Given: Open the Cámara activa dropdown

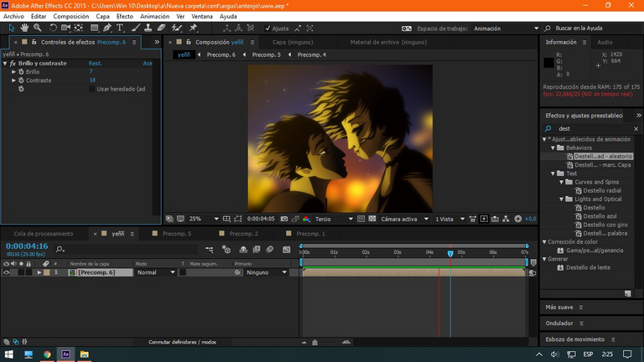Looking at the screenshot, I should pyautogui.click(x=404, y=219).
